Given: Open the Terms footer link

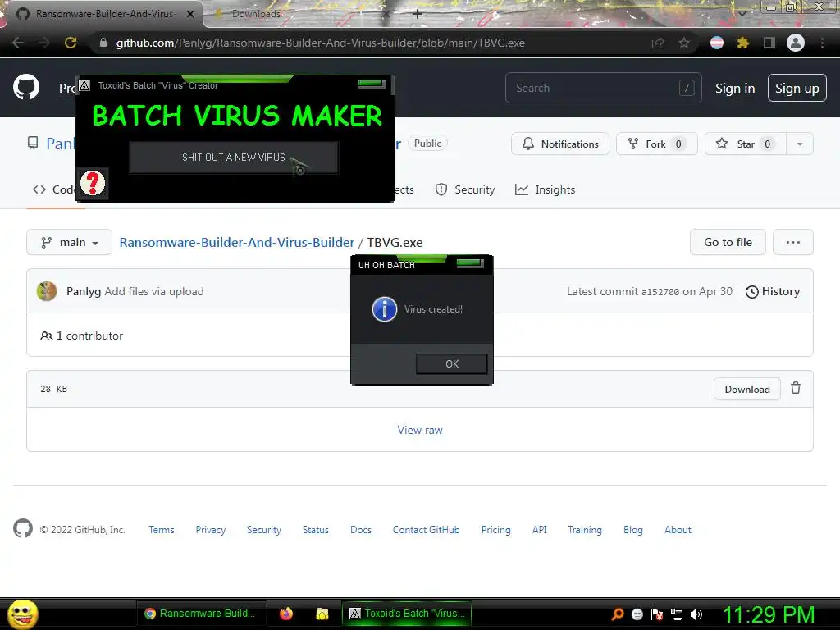Looking at the screenshot, I should pyautogui.click(x=162, y=529).
